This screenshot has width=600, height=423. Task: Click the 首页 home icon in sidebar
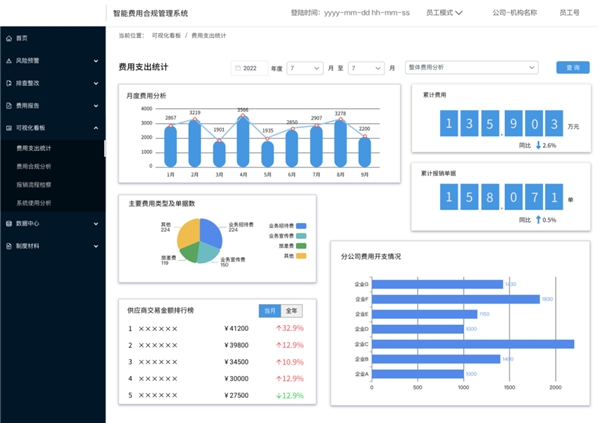coord(9,38)
